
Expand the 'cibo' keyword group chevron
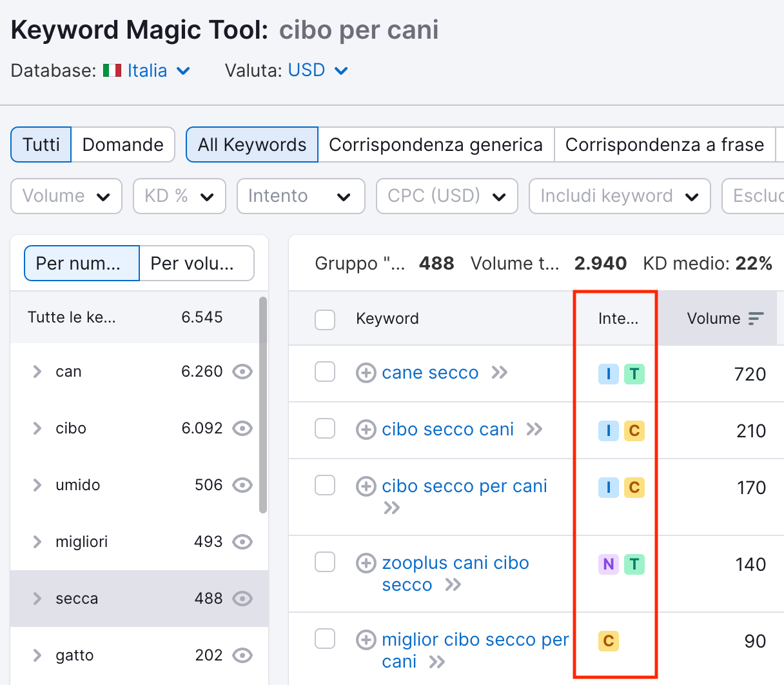(x=37, y=428)
